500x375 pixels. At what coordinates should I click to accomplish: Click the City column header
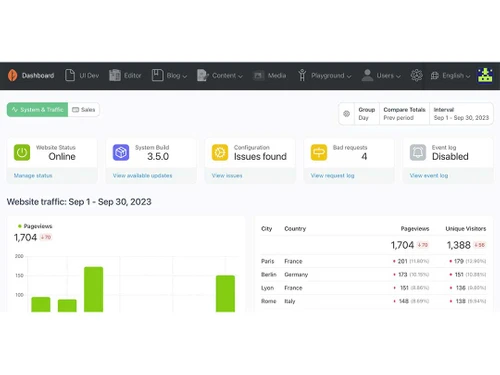point(266,229)
